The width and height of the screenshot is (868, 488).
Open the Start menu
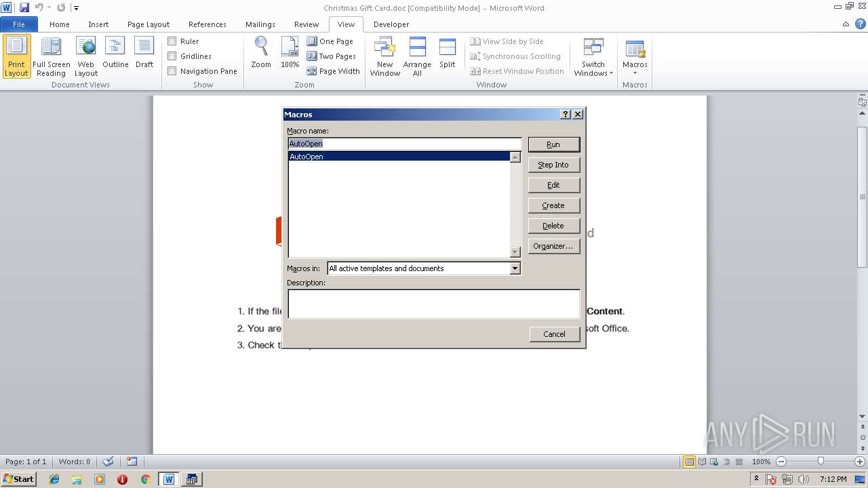point(19,479)
